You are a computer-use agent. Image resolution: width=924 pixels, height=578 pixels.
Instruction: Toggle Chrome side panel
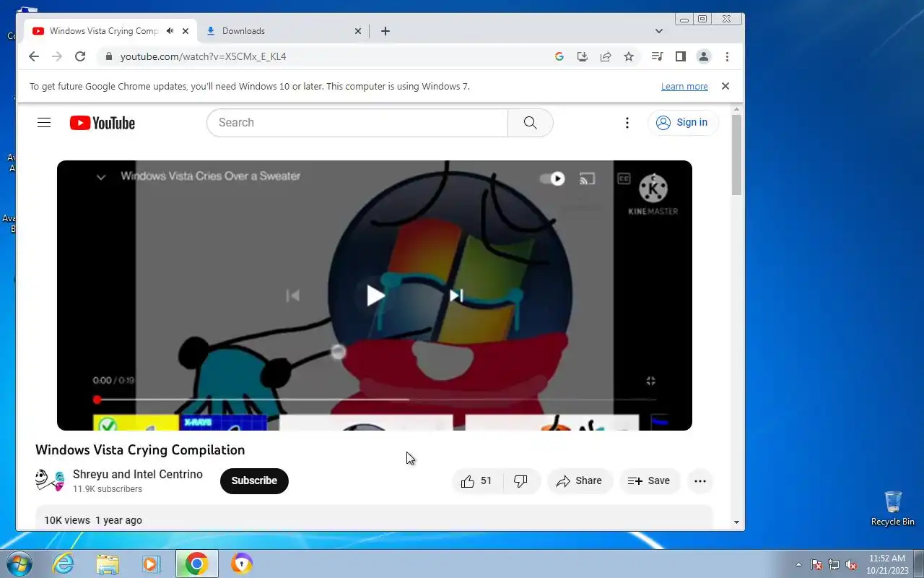click(x=680, y=56)
